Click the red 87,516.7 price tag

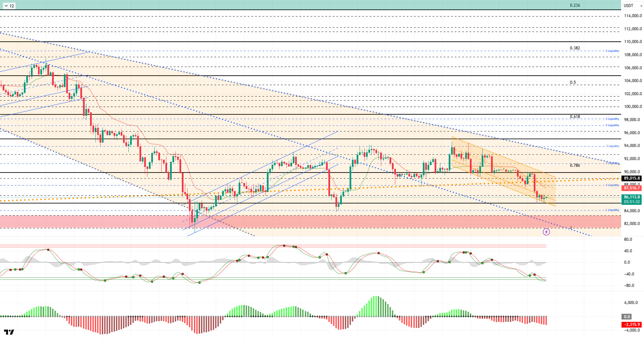point(632,188)
